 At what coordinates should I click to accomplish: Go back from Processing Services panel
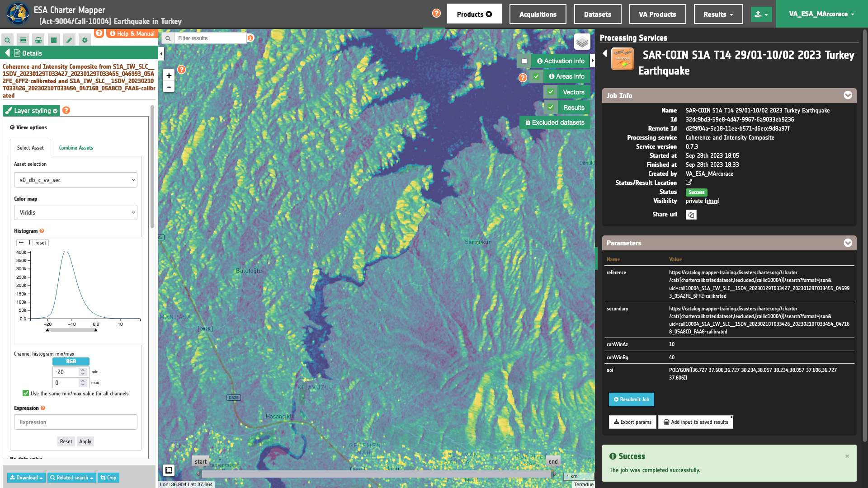(605, 54)
